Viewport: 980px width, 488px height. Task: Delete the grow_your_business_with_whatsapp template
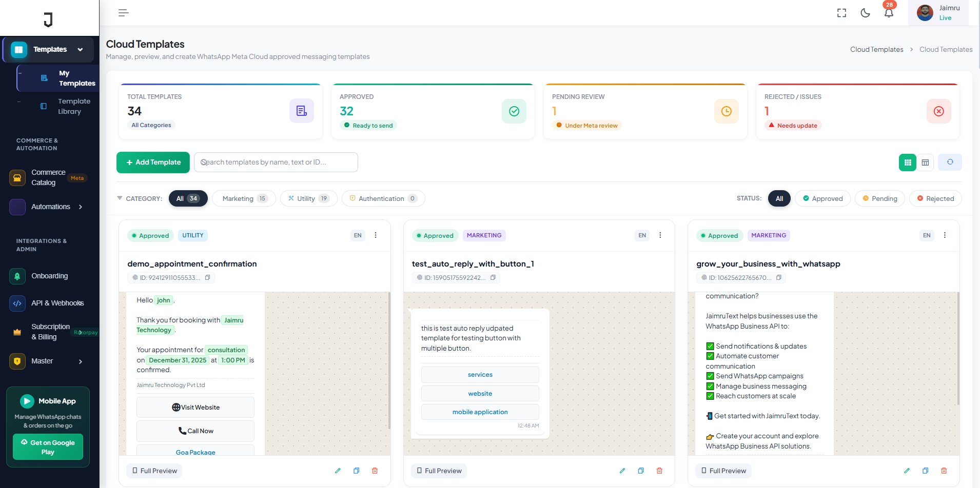(944, 471)
